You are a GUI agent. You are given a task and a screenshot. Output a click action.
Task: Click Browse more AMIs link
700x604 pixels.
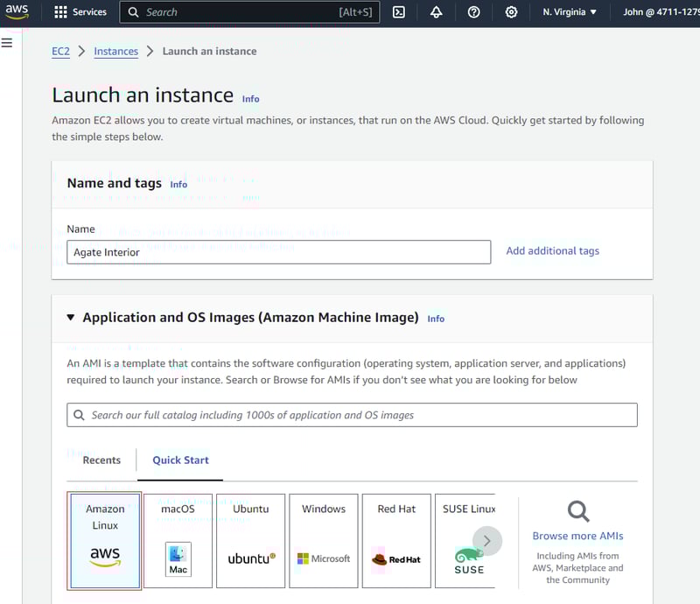coord(577,536)
